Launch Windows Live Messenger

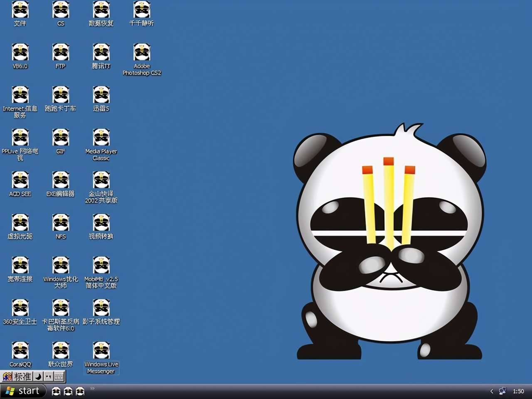(x=101, y=350)
